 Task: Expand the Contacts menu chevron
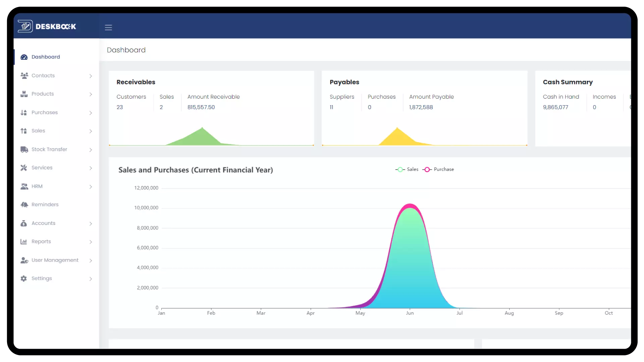click(x=91, y=76)
